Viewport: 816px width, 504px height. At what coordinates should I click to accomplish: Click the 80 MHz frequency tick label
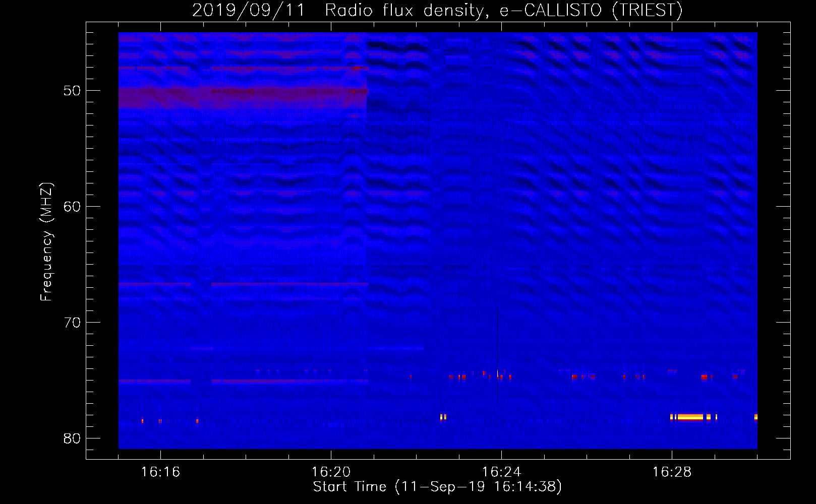72,438
